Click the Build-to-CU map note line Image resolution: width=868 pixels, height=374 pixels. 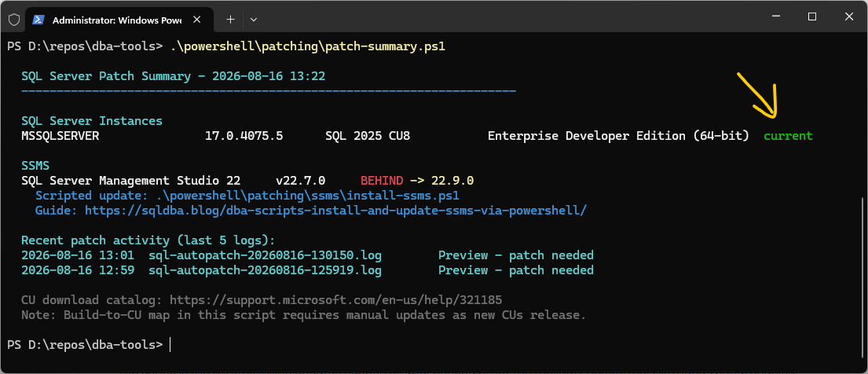303,315
